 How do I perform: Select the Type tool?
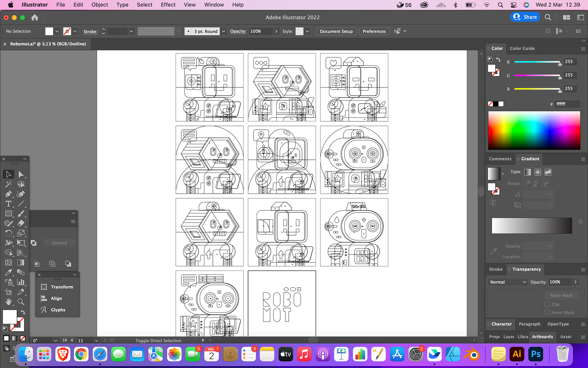[8, 204]
